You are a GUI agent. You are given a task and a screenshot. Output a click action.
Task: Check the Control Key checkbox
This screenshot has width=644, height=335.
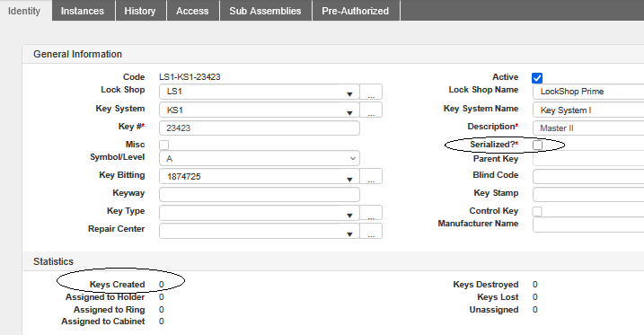(537, 211)
